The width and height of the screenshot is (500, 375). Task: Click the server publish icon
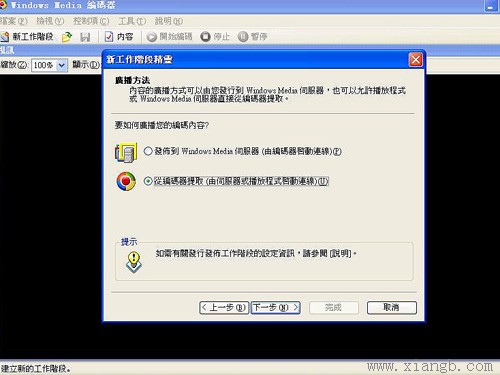(x=126, y=152)
